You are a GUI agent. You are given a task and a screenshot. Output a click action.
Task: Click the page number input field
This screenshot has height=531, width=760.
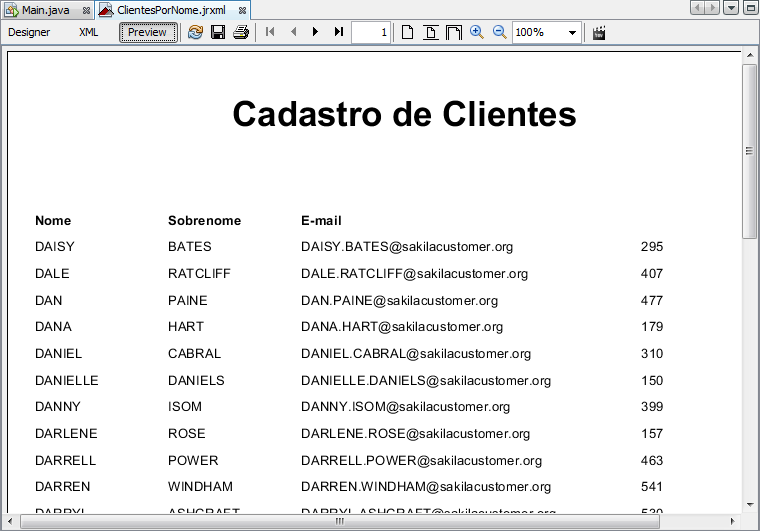tap(371, 32)
